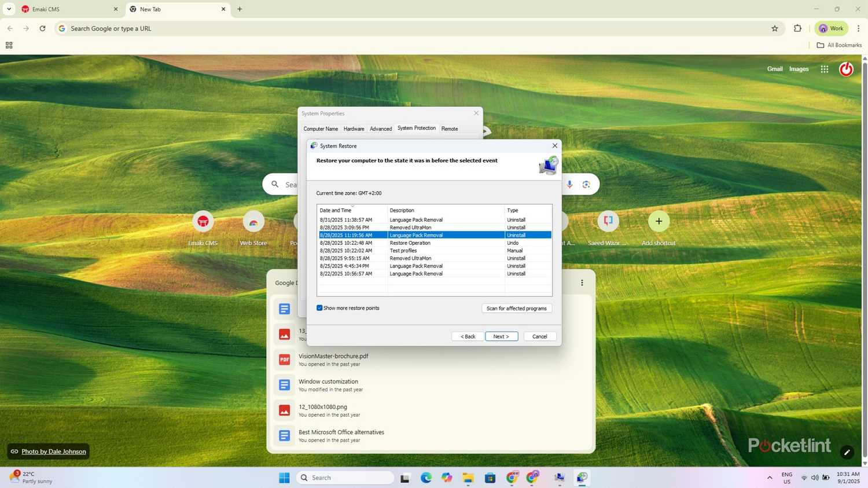Show hidden system tray icons chevron
This screenshot has height=488, width=868.
tap(770, 478)
